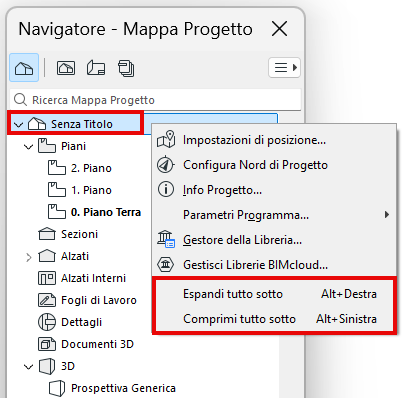412x398 pixels.
Task: Close the Navigatore panel
Action: click(x=279, y=29)
